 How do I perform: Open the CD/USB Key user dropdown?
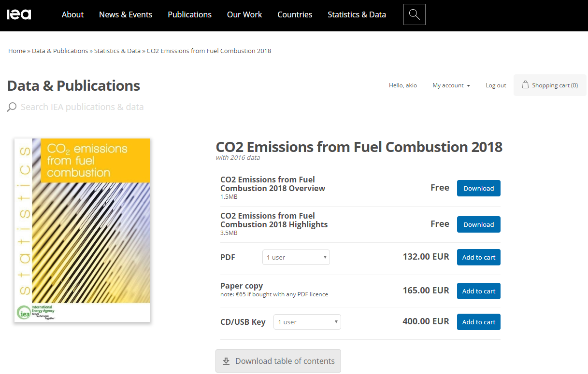coord(307,322)
